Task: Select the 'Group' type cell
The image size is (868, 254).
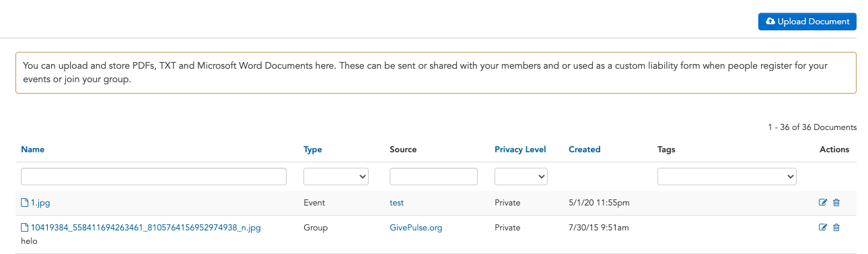Action: click(316, 228)
